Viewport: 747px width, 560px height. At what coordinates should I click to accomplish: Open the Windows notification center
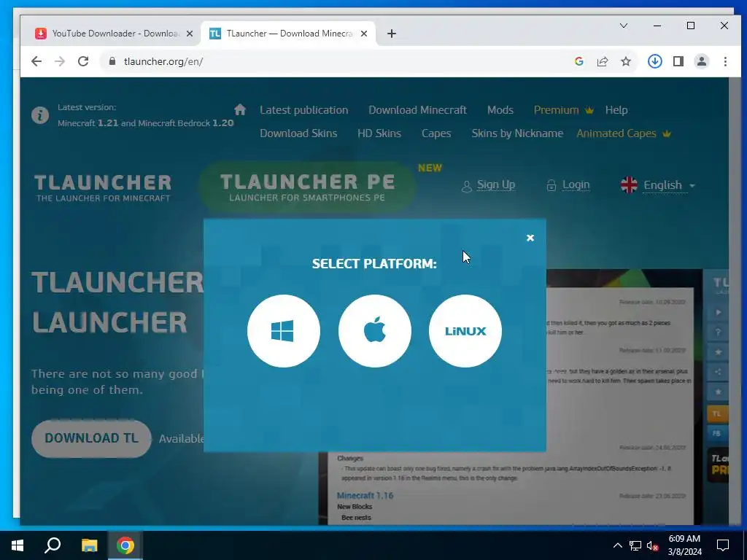(x=723, y=545)
